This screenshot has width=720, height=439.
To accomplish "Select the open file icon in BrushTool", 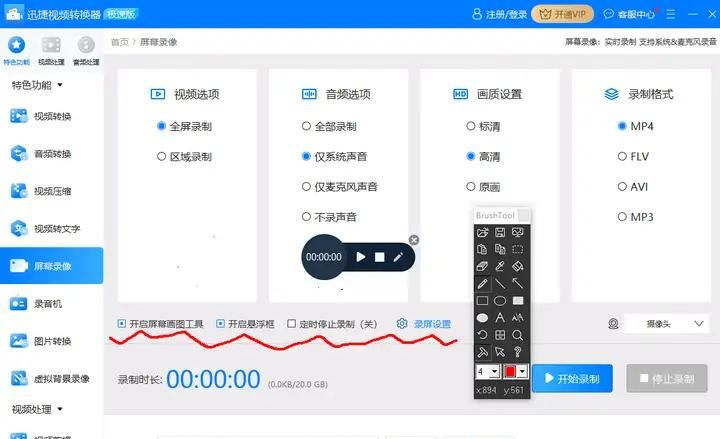I will 482,232.
